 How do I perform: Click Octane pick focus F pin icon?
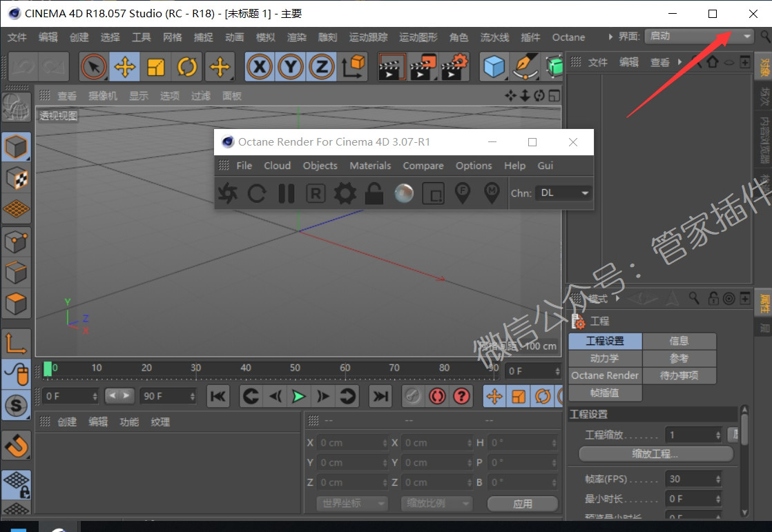pos(463,193)
